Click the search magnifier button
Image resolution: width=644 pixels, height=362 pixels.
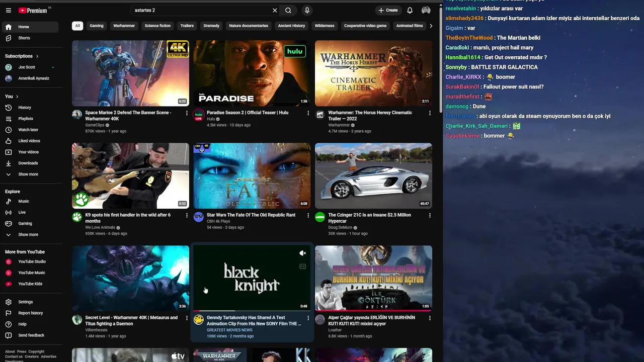click(288, 10)
